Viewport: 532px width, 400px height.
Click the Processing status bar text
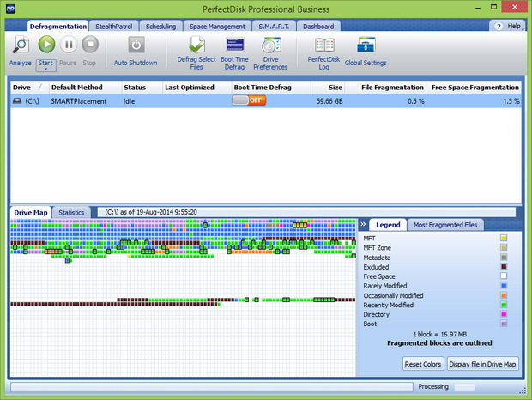pyautogui.click(x=433, y=386)
